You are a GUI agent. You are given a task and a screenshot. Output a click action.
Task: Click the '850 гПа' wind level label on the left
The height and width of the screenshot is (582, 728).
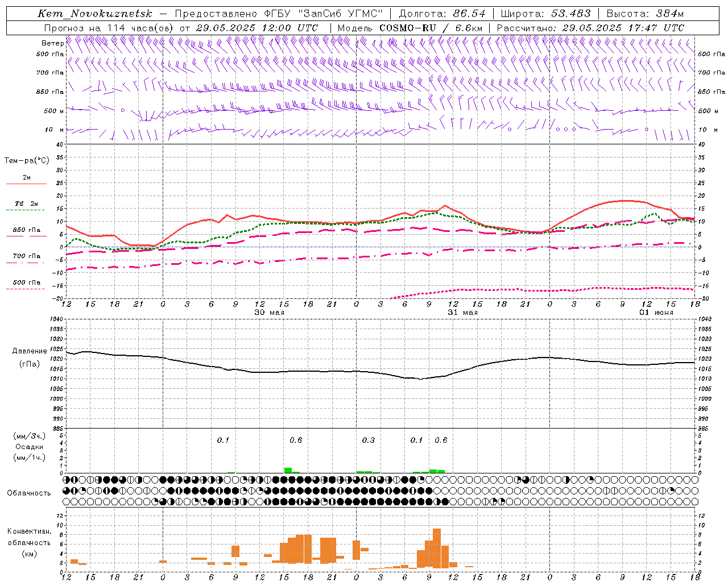pyautogui.click(x=50, y=92)
